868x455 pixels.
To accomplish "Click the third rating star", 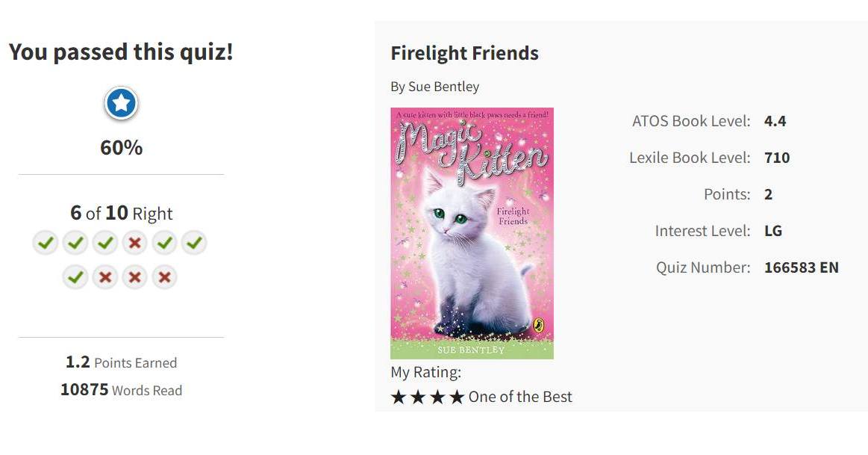I will [x=437, y=397].
